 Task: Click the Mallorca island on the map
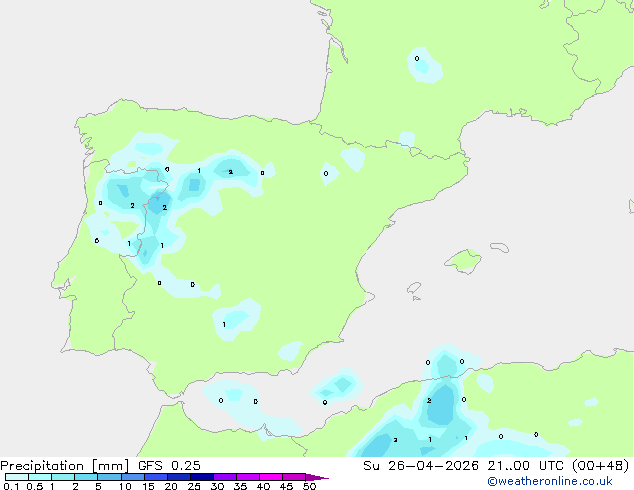pos(464,261)
